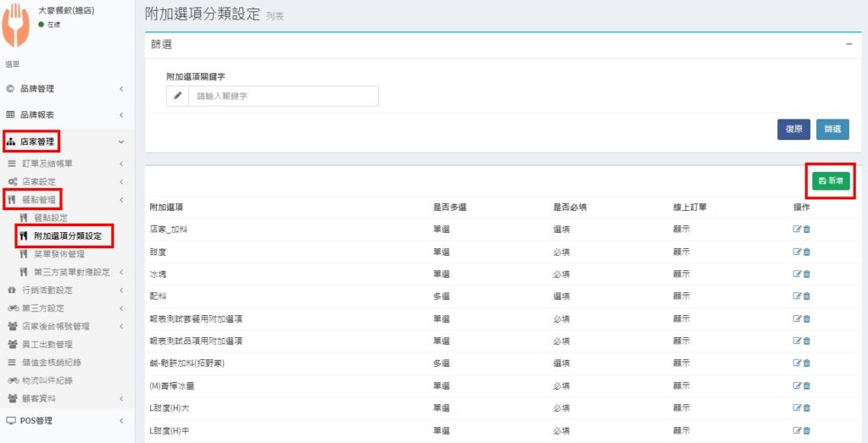868x443 pixels.
Task: Delete the 配料 row using trash icon
Action: click(x=806, y=296)
